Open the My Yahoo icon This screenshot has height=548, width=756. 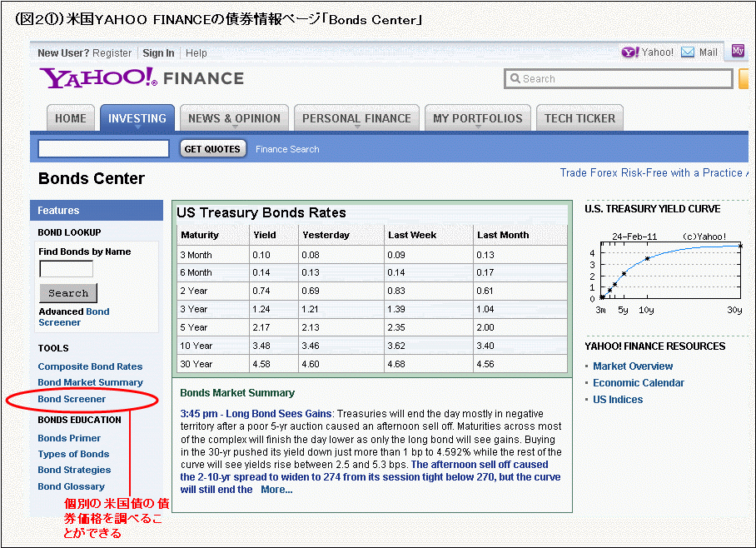point(738,51)
